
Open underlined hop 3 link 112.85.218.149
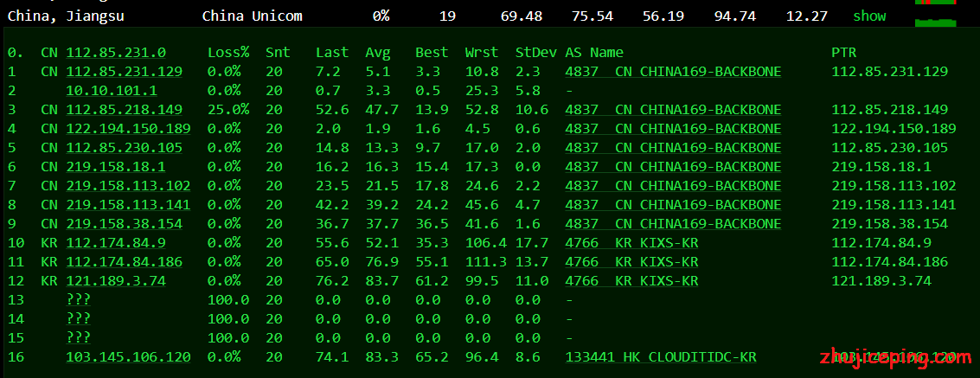[125, 110]
